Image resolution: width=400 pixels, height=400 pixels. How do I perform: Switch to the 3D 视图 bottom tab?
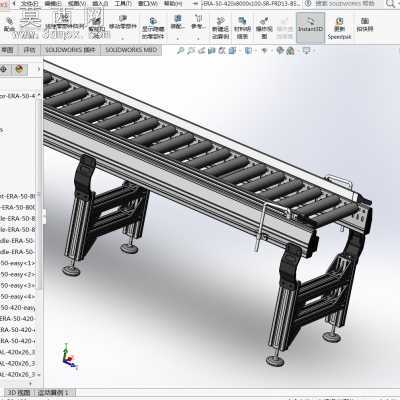tap(19, 392)
